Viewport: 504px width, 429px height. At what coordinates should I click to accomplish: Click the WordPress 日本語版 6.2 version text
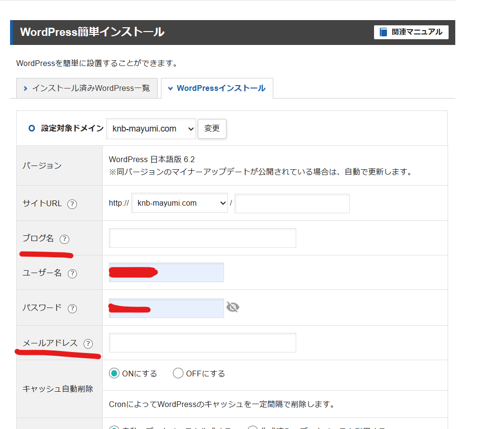[152, 159]
